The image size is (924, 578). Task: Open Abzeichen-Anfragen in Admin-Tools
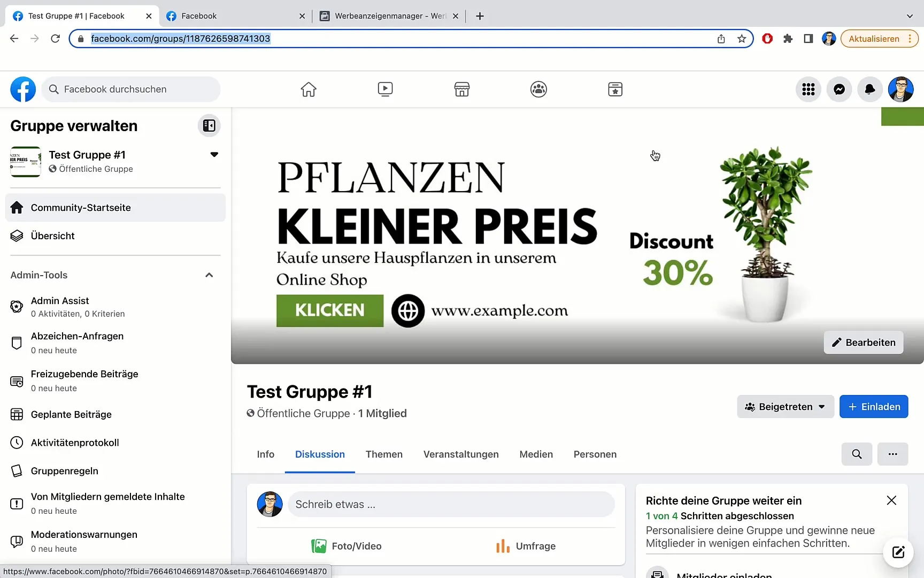(x=115, y=343)
